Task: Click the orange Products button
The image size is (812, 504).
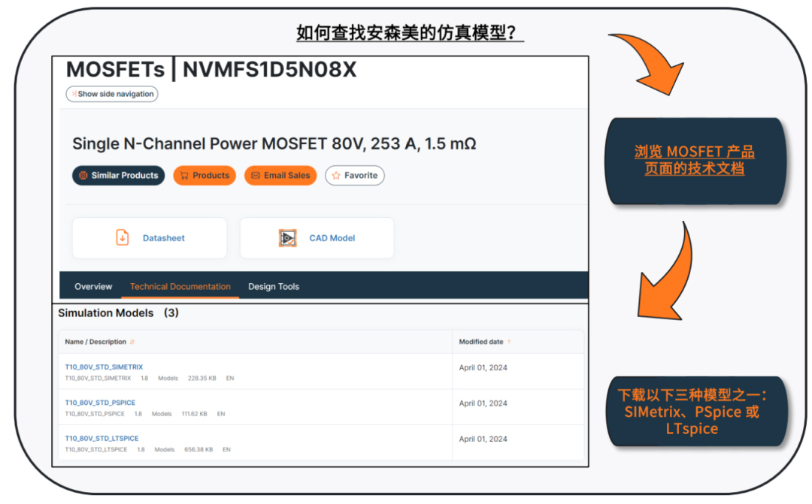Action: pyautogui.click(x=205, y=176)
